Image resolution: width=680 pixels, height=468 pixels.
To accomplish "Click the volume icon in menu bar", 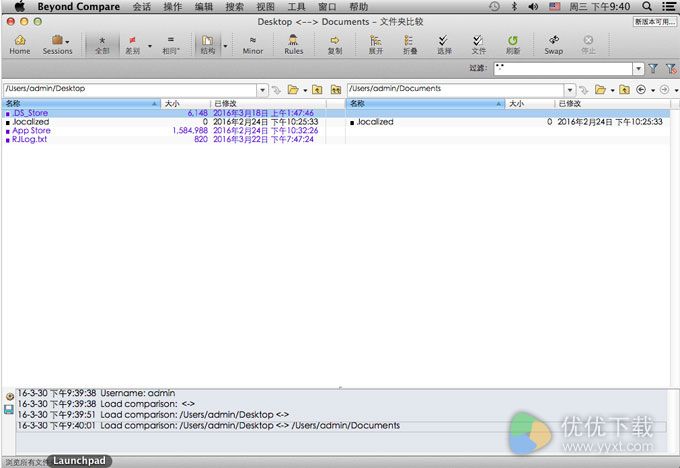I will 533,6.
